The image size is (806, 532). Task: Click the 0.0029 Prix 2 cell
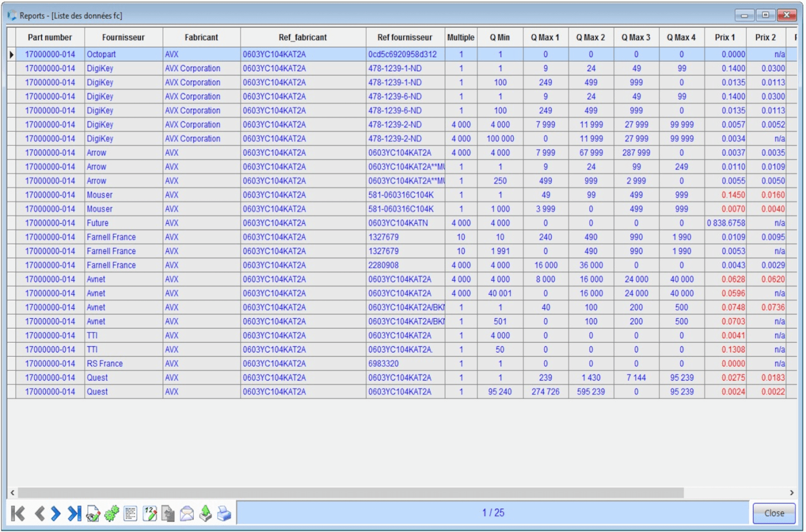point(766,265)
